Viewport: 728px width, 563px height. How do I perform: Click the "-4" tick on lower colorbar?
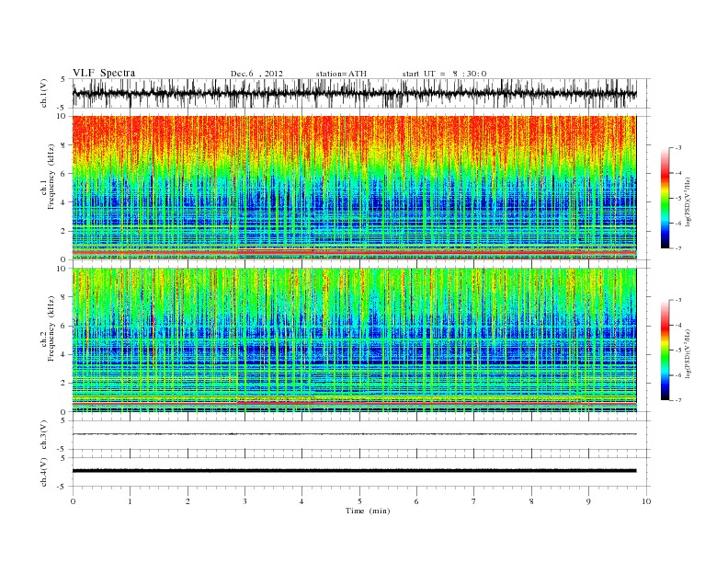677,325
